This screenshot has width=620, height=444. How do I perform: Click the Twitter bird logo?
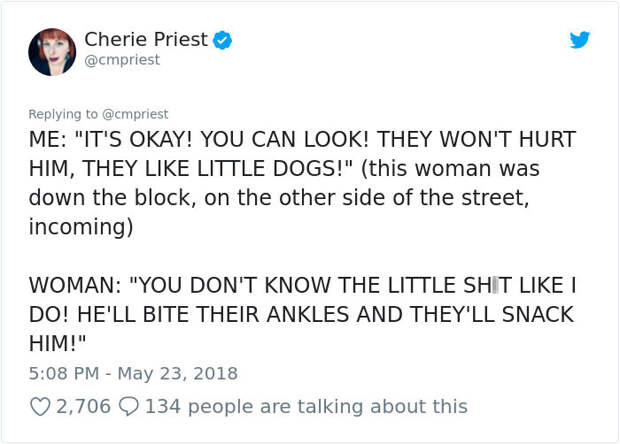pyautogui.click(x=580, y=40)
